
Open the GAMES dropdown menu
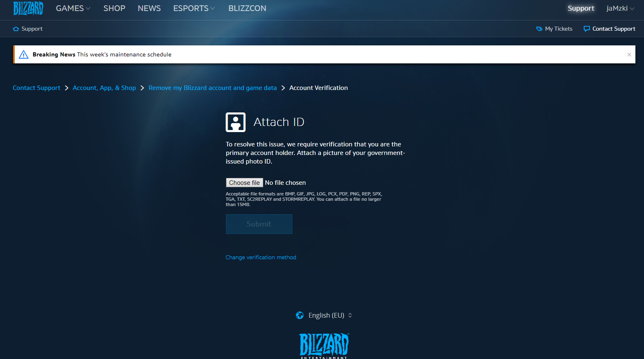coord(73,8)
